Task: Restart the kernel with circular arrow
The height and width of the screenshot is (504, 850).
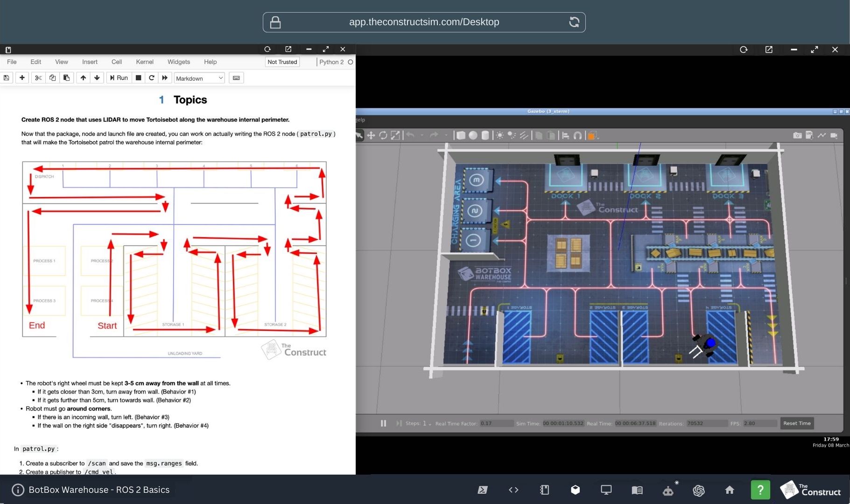Action: (151, 78)
